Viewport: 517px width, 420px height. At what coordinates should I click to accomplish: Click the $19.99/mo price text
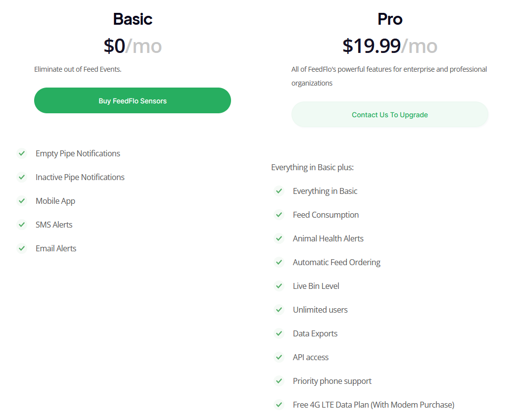(390, 46)
